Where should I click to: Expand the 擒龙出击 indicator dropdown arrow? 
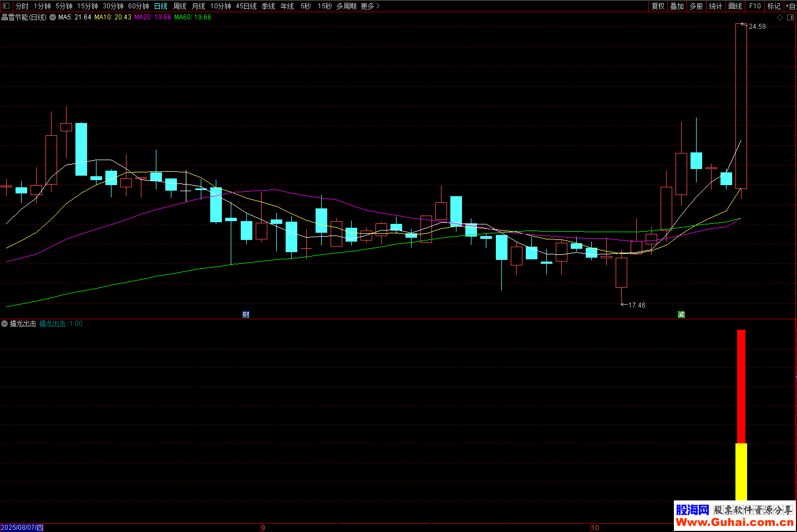click(x=4, y=324)
